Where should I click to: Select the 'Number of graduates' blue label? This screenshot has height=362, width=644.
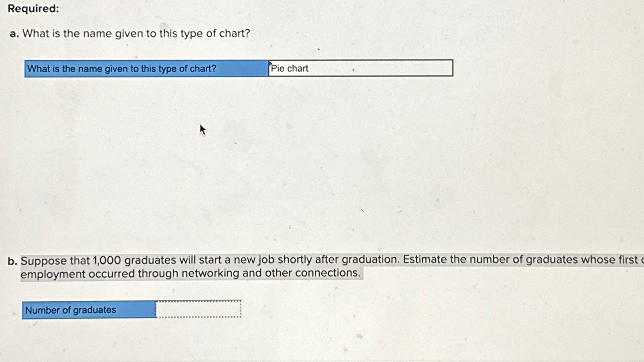tap(89, 310)
